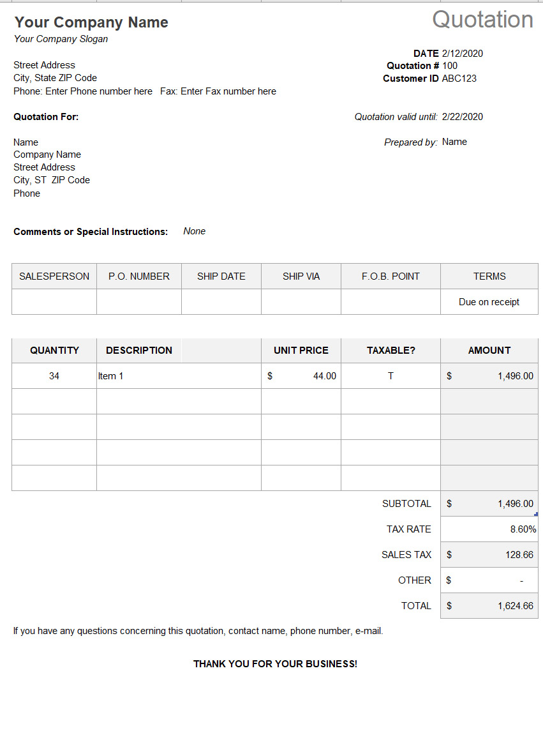Select the Comments value None
Screen dimensions: 543x756
(x=194, y=231)
